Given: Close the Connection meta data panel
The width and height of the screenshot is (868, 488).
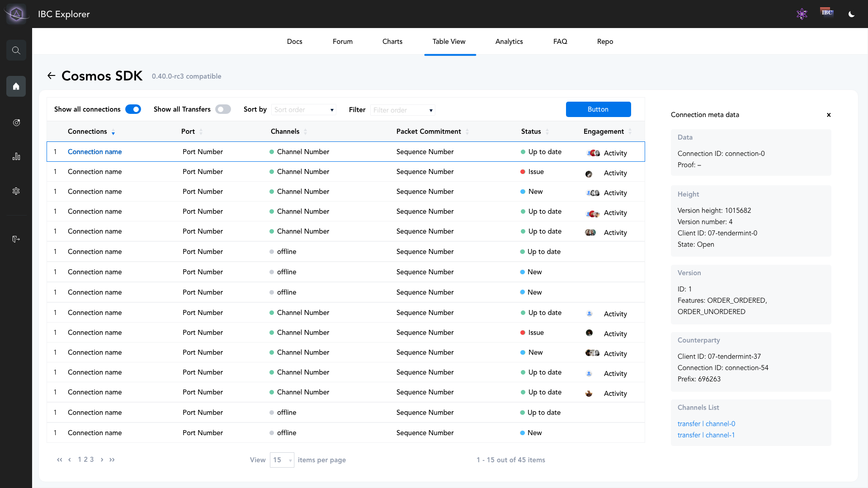Looking at the screenshot, I should pos(829,115).
